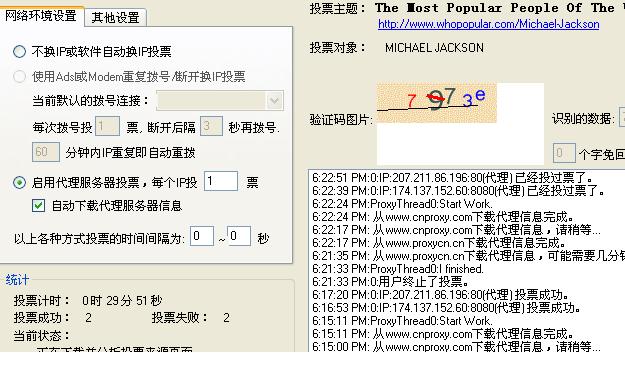
Task: Switch to the 其他设置 tab
Action: 116,18
